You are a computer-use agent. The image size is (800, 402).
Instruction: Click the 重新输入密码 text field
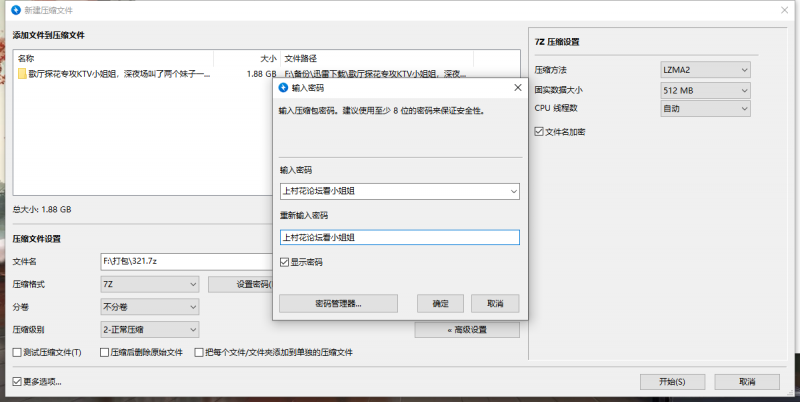tap(399, 238)
